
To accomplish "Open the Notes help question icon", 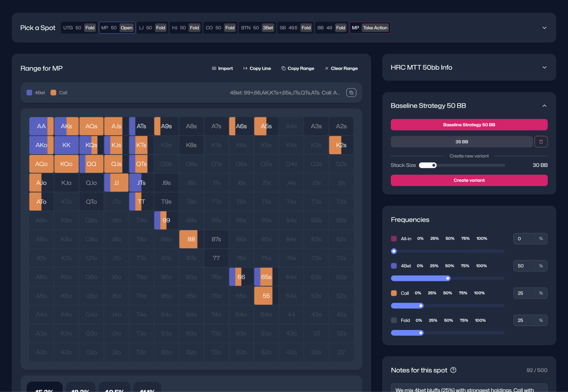I will tap(453, 370).
